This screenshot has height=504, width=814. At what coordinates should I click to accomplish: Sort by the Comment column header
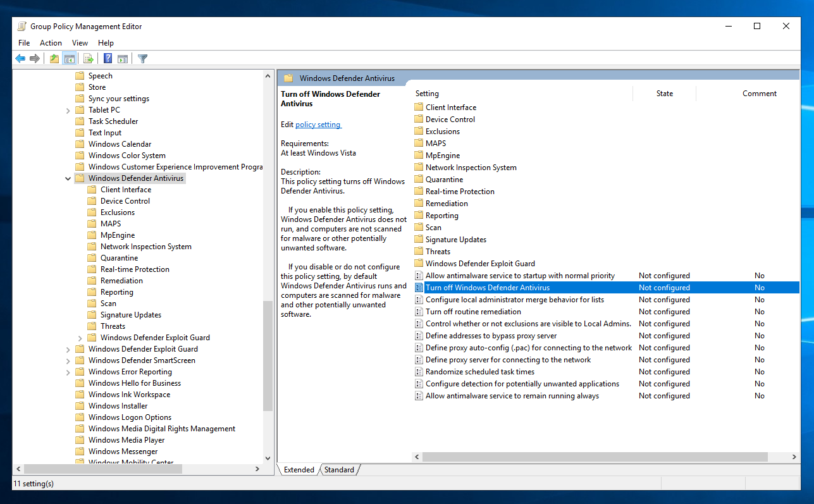(759, 94)
